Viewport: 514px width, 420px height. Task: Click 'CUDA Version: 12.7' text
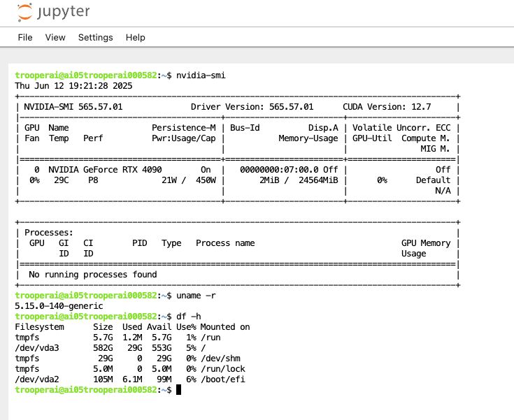tap(387, 107)
